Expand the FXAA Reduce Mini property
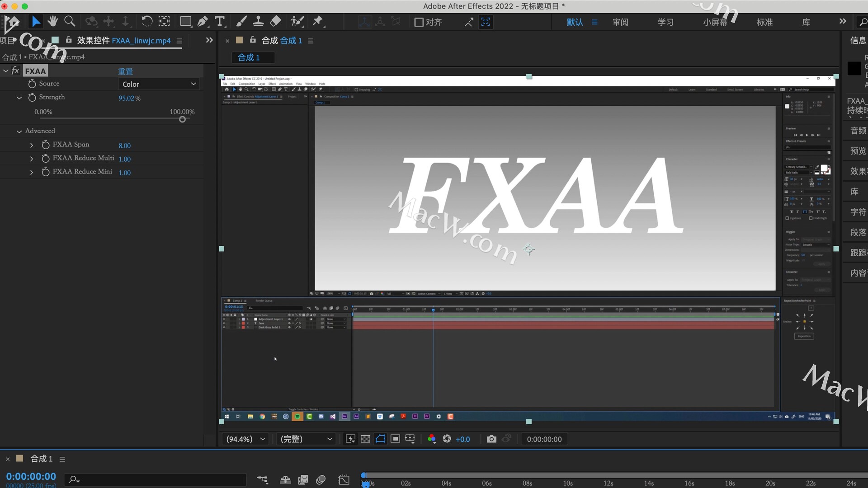The width and height of the screenshot is (868, 488). pyautogui.click(x=31, y=172)
